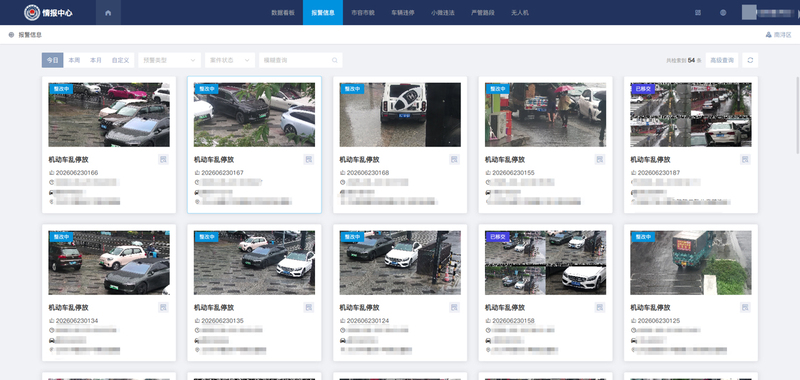800x380 pixels.
Task: Switch to the 无人机 tab
Action: pyautogui.click(x=519, y=13)
